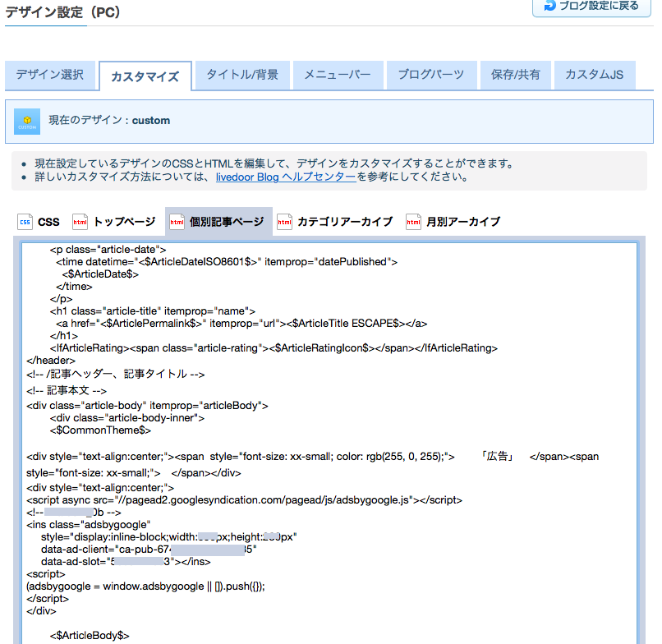Select the トップページ template tab
Image resolution: width=662 pixels, height=644 pixels.
pos(114,222)
